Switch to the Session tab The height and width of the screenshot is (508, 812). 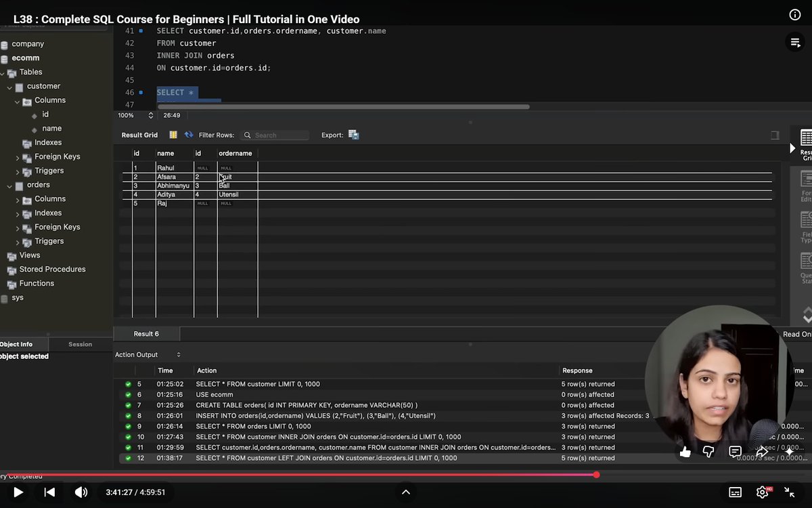80,344
